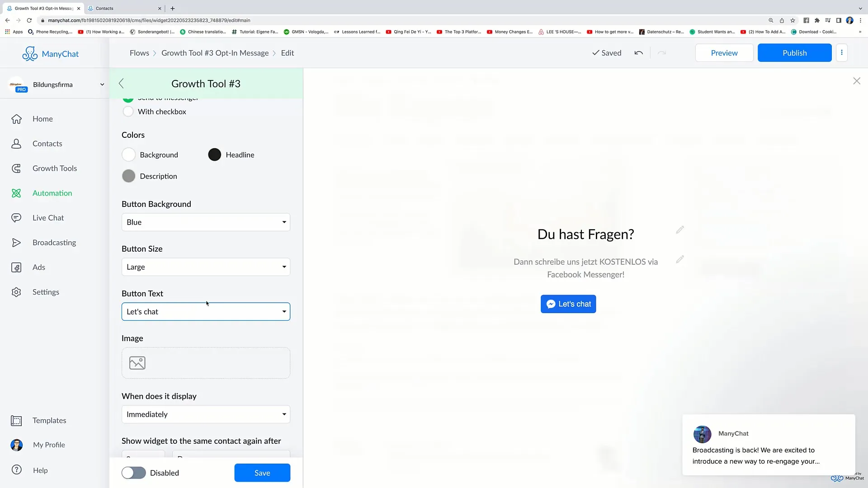Click the Edit tab in breadcrumb
The image size is (868, 488).
pos(288,53)
